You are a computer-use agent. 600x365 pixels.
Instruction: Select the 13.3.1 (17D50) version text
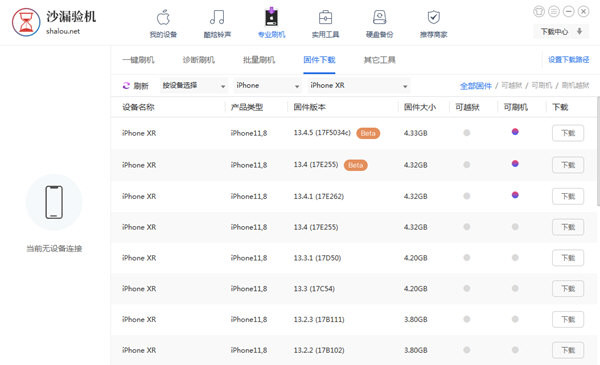pos(317,258)
